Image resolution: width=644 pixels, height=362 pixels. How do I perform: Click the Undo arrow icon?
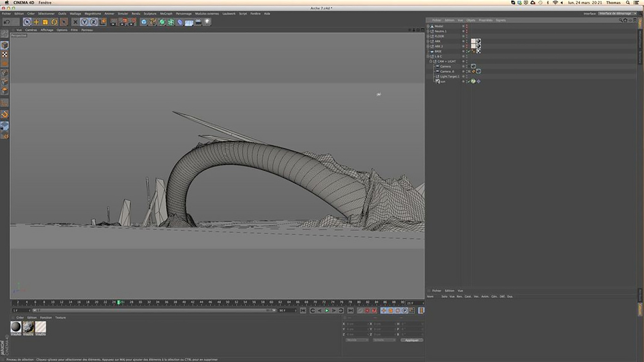(x=7, y=22)
